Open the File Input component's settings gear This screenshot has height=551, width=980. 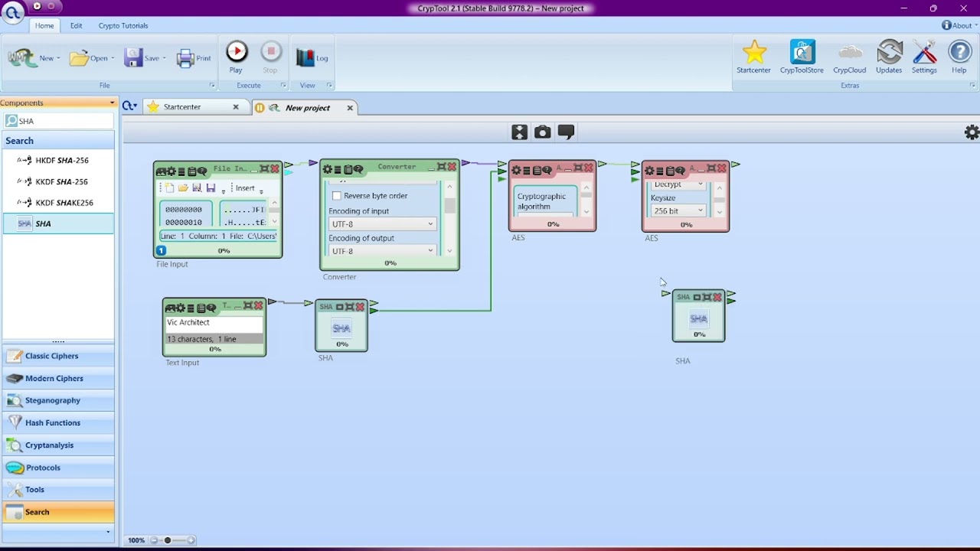point(171,171)
